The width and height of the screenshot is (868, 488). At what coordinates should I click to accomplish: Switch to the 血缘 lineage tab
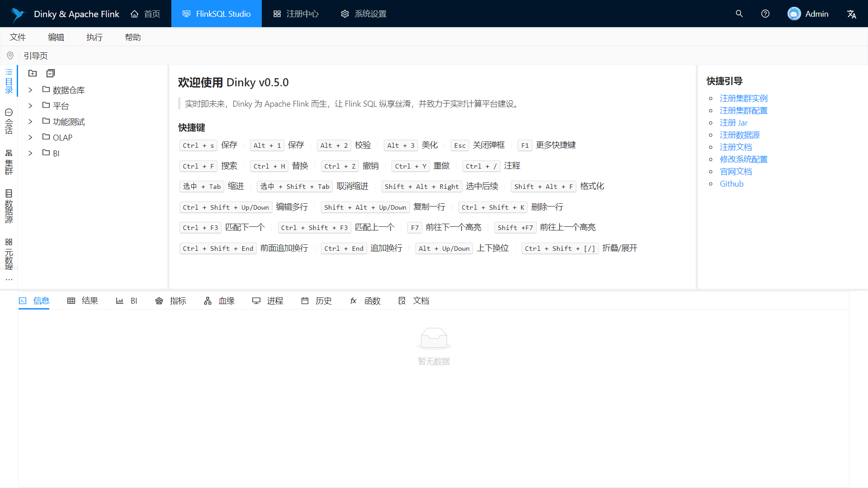point(219,301)
